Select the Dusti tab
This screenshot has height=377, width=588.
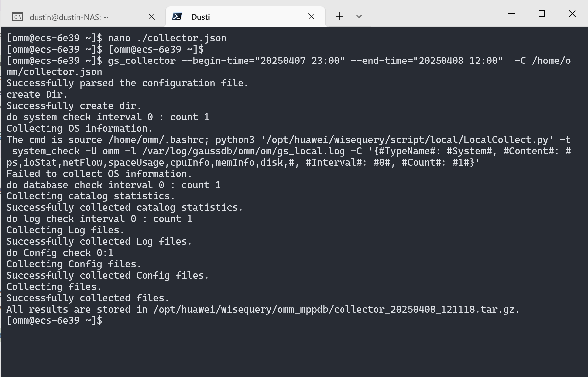(233, 17)
